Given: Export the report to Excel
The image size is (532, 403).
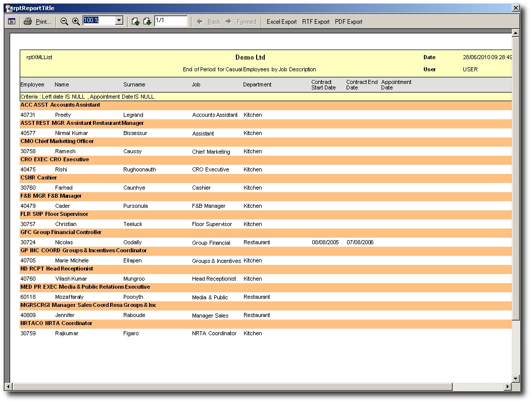Looking at the screenshot, I should [281, 22].
